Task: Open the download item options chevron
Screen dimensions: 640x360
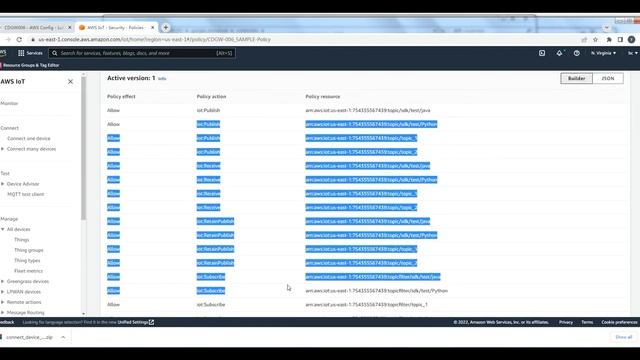Action: click(63, 337)
